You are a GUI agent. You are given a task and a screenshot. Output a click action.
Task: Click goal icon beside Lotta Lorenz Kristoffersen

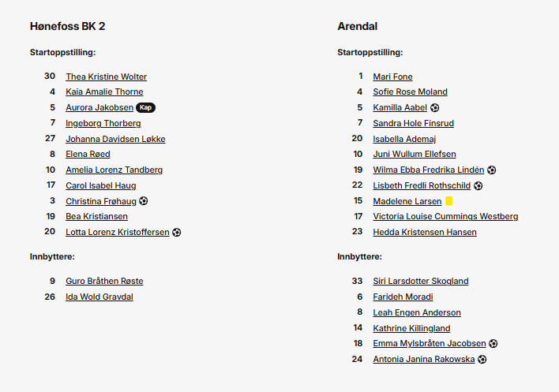(x=177, y=233)
